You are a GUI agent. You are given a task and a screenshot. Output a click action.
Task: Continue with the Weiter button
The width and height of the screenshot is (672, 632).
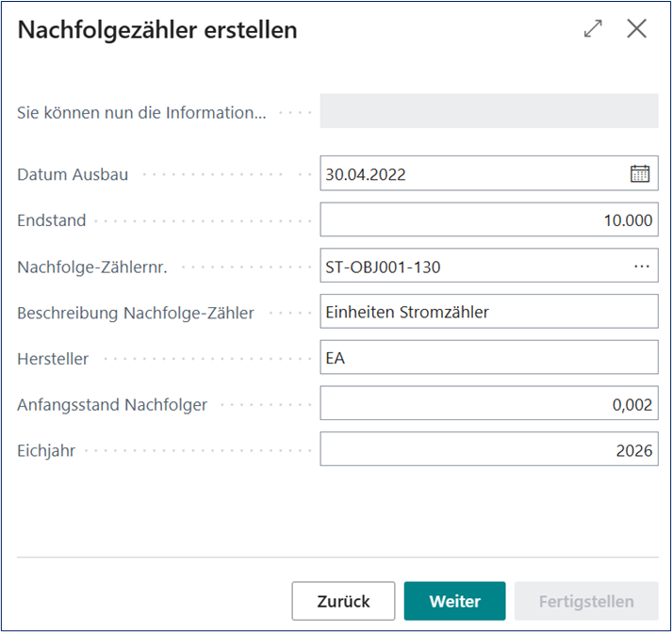(x=454, y=601)
